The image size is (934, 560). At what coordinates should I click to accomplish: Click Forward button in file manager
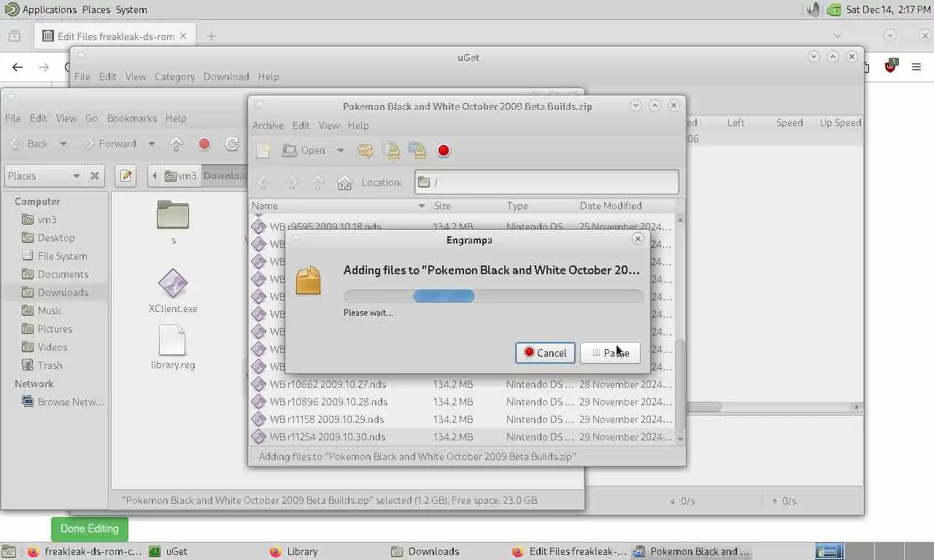pyautogui.click(x=109, y=144)
